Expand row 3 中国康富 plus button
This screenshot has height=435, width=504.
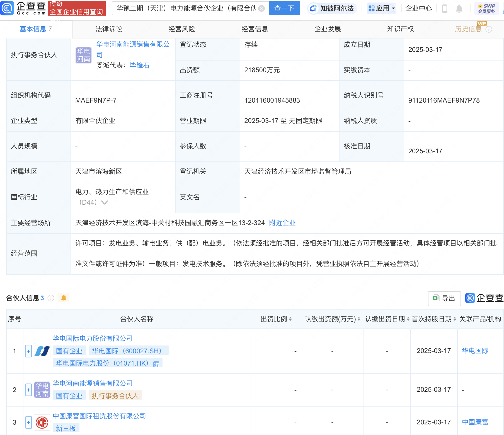(x=28, y=422)
